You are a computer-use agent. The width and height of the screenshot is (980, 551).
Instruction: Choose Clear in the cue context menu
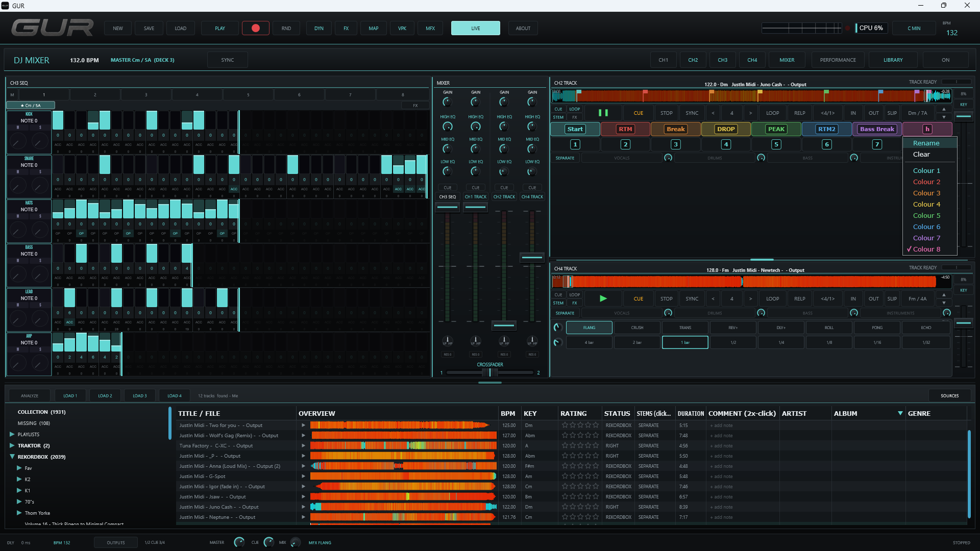929,155
